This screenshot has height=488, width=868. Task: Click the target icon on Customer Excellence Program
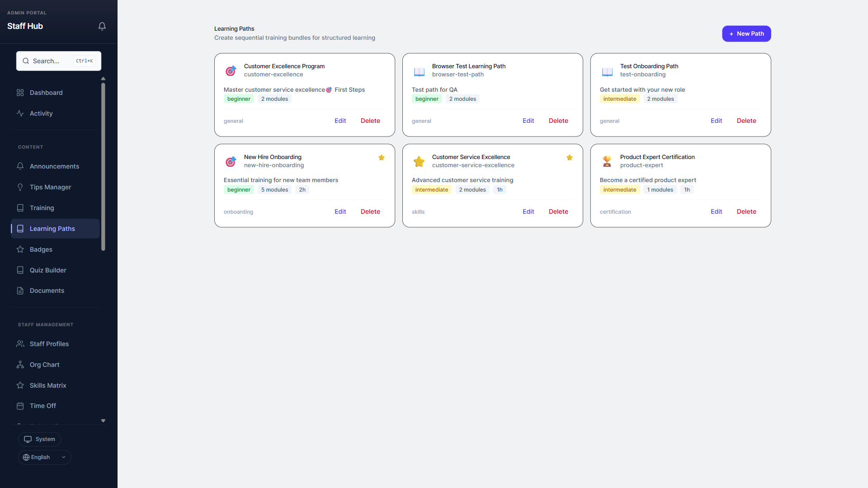coord(231,71)
